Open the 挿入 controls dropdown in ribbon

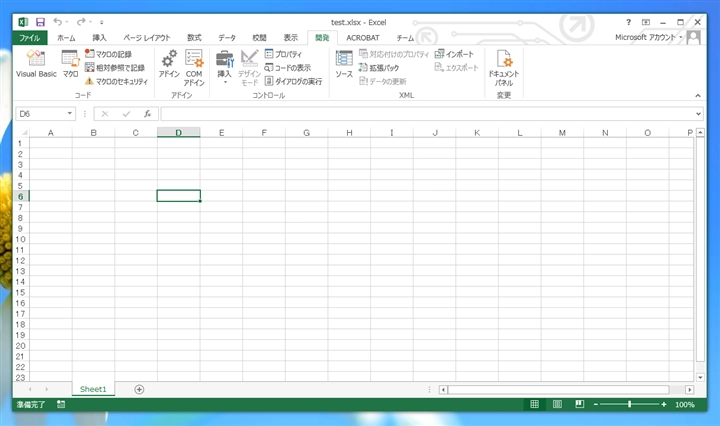[225, 67]
